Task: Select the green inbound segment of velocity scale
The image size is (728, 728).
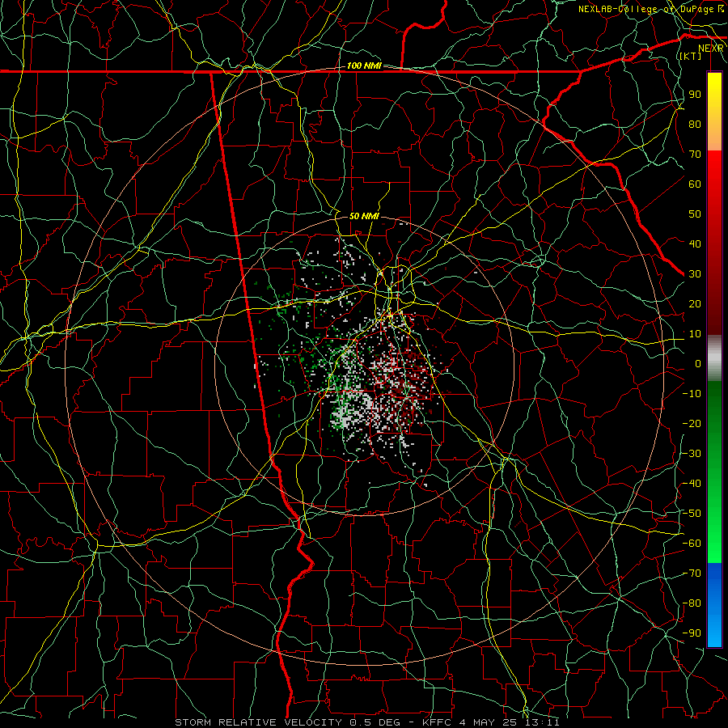Action: tap(714, 472)
